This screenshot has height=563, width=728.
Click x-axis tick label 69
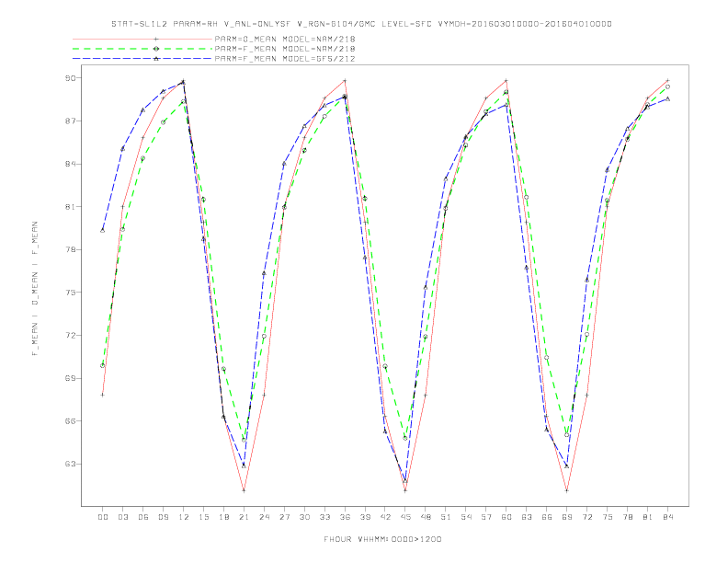[567, 517]
